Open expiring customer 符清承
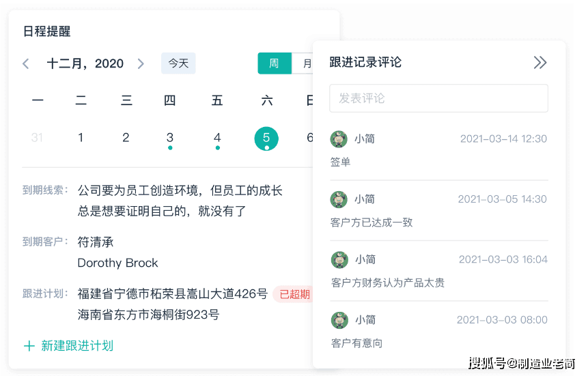 coord(96,242)
